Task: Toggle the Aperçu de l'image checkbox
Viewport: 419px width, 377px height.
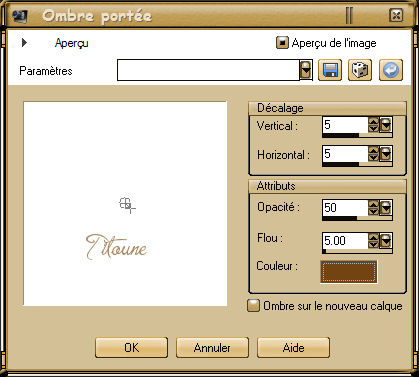Action: point(282,43)
